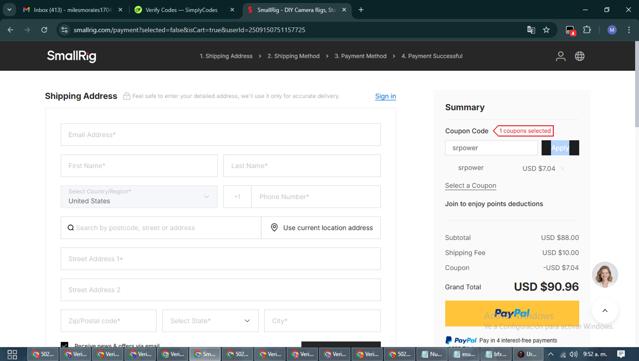The height and width of the screenshot is (361, 639).
Task: Open the tab search dropdown arrow
Action: tap(9, 10)
